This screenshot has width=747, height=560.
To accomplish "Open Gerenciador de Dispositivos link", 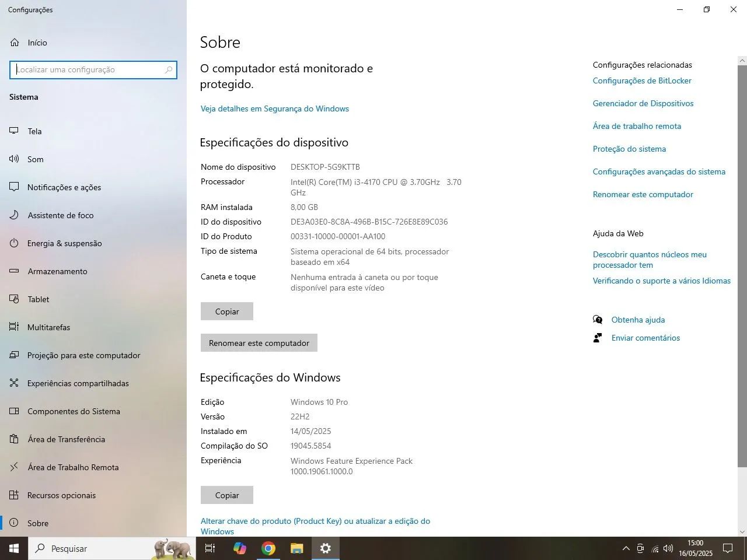I will coord(643,103).
